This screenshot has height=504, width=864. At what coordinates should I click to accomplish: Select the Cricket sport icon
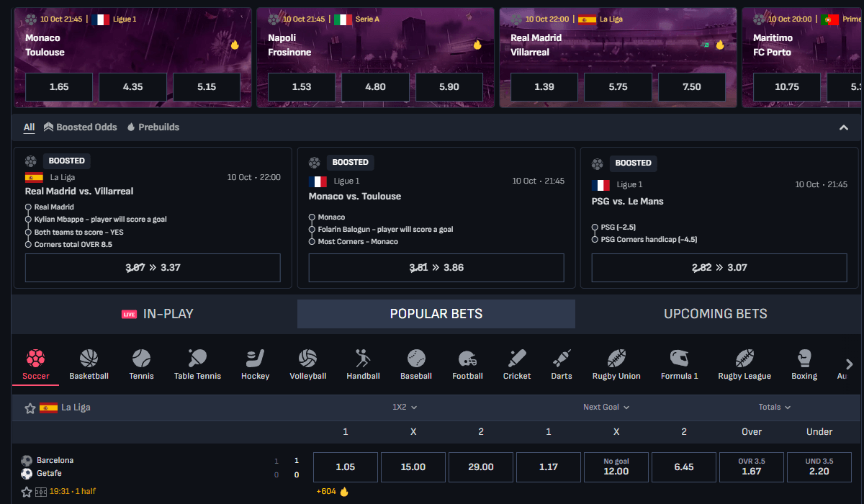(x=517, y=358)
